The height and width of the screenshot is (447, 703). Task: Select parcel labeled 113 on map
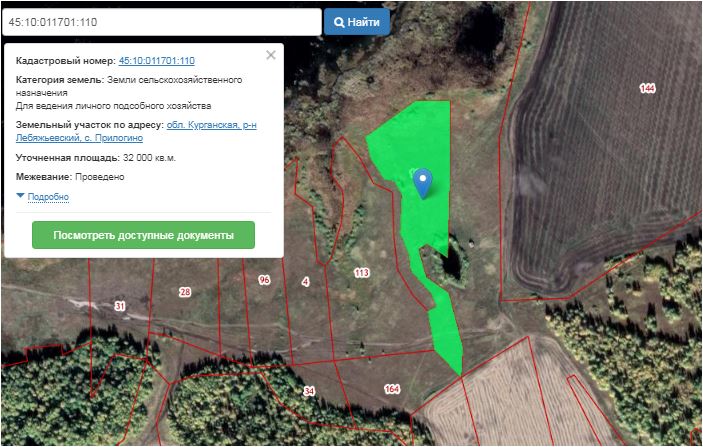click(362, 272)
